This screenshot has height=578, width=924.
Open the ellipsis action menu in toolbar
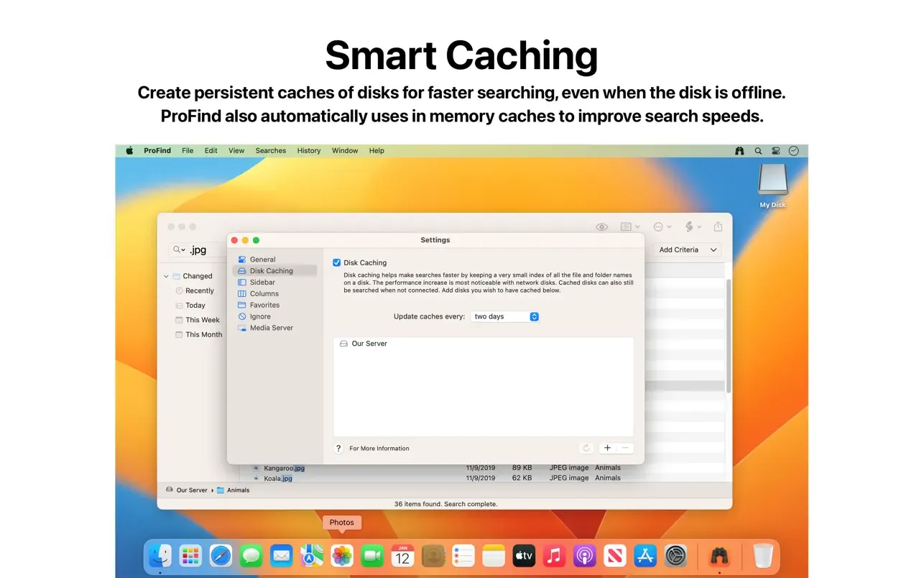pos(662,227)
